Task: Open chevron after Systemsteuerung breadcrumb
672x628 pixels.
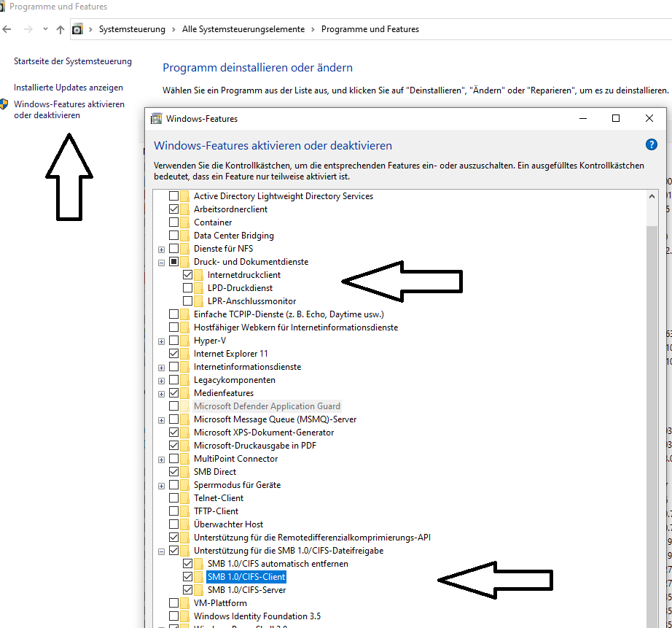Action: tap(173, 29)
